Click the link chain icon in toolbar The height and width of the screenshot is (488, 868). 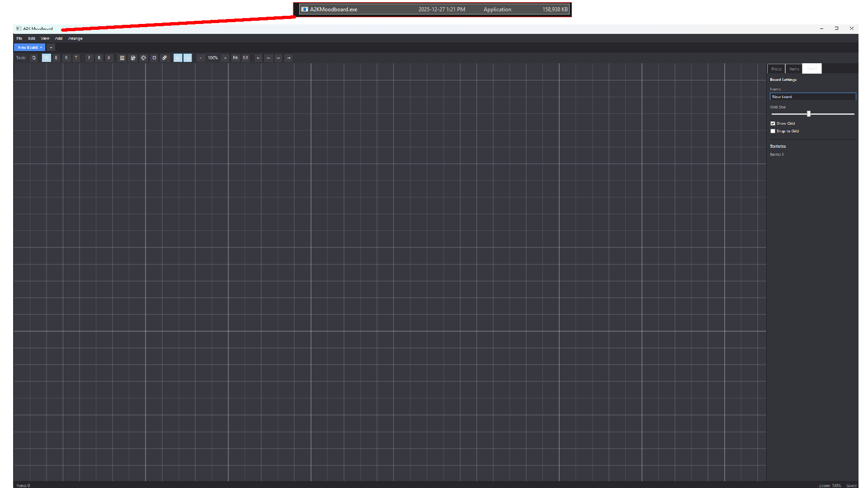165,58
